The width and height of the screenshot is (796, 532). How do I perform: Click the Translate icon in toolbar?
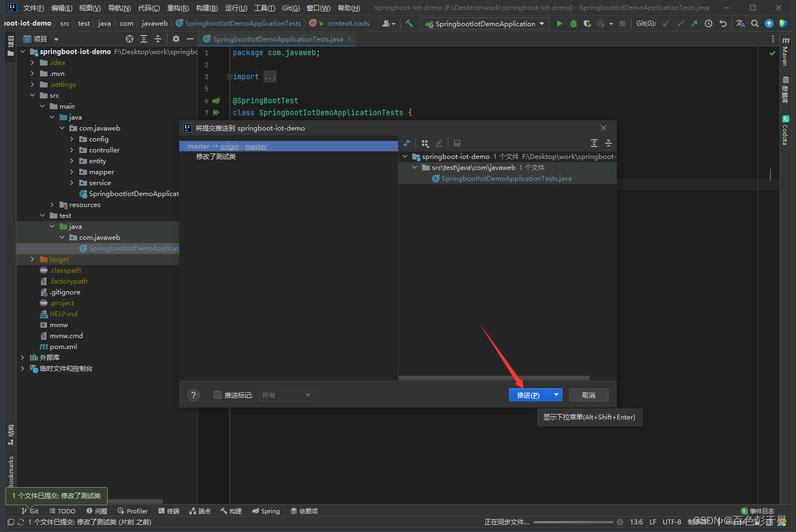point(741,23)
